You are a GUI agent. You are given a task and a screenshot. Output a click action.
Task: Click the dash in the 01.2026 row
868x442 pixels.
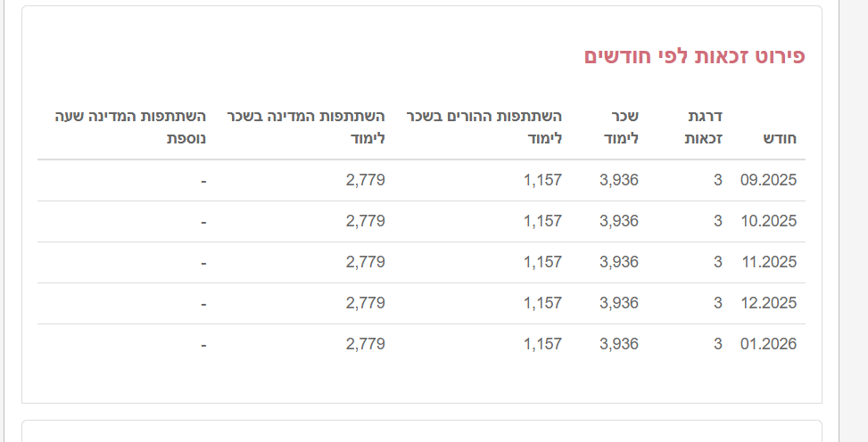pyautogui.click(x=203, y=344)
